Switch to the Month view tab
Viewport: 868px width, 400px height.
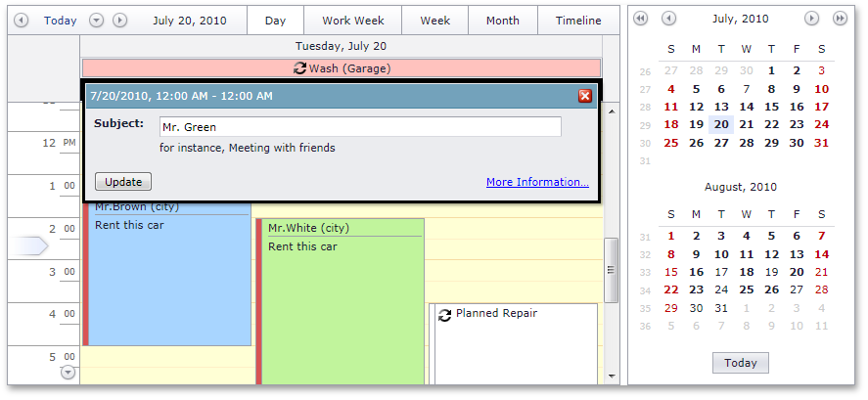click(503, 21)
